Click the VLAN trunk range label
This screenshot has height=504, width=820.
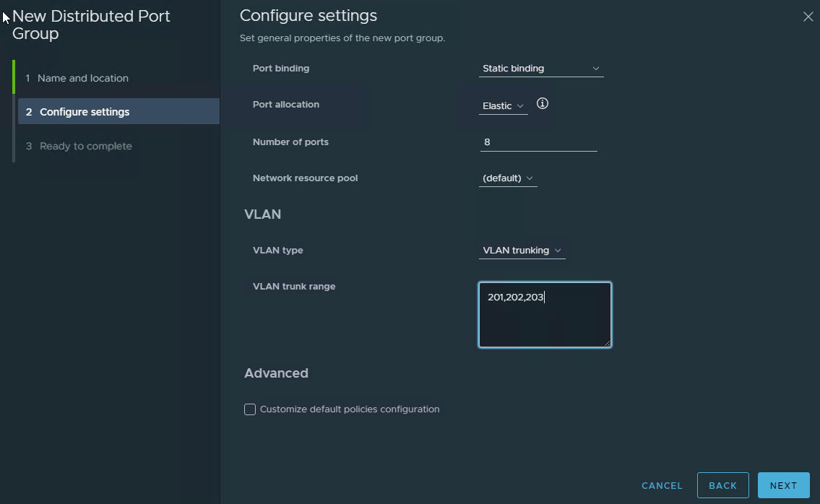click(294, 287)
